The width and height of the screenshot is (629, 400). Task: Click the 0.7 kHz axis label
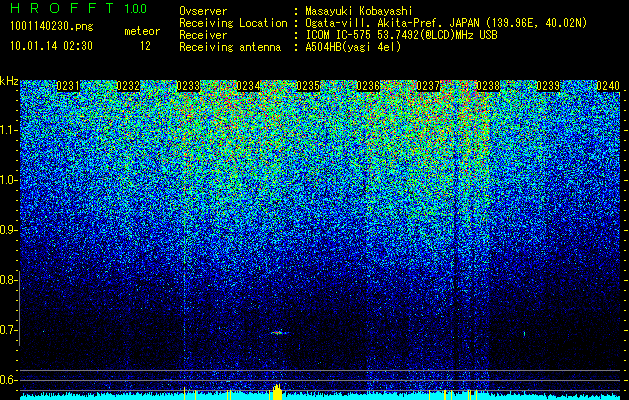click(9, 330)
